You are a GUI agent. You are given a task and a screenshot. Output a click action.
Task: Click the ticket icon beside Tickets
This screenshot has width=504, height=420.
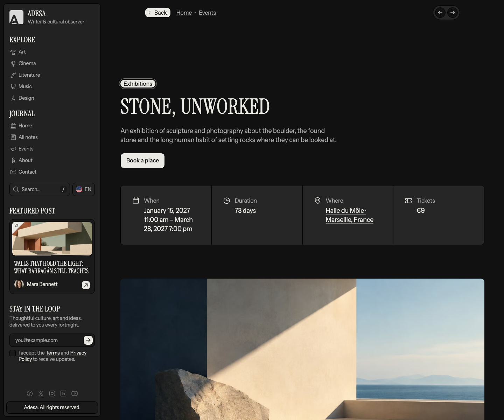pyautogui.click(x=408, y=201)
